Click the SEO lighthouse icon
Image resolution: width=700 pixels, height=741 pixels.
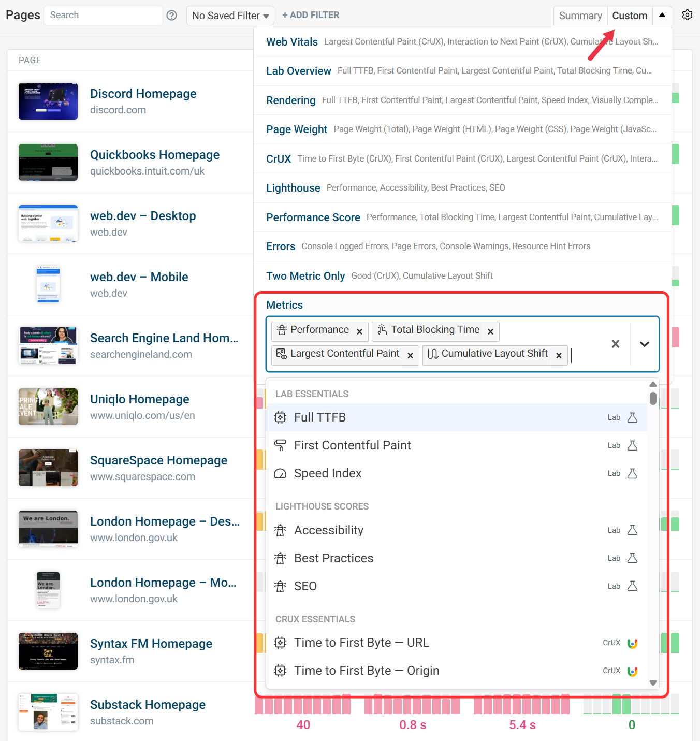tap(280, 586)
